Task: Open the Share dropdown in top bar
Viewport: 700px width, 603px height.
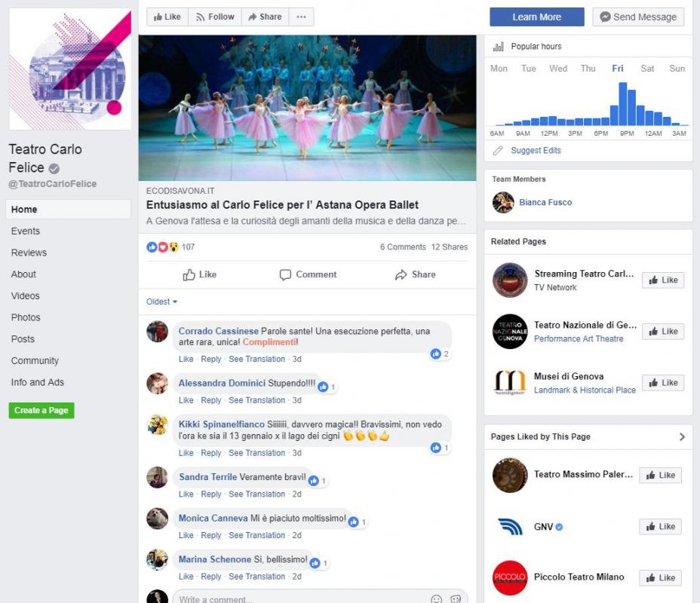Action: point(262,17)
